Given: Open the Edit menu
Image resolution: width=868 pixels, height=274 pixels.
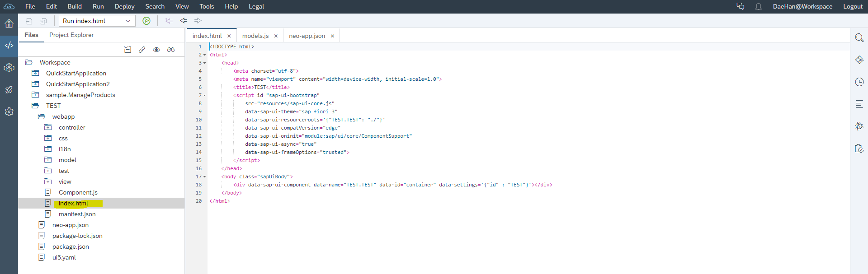Looking at the screenshot, I should pyautogui.click(x=52, y=6).
